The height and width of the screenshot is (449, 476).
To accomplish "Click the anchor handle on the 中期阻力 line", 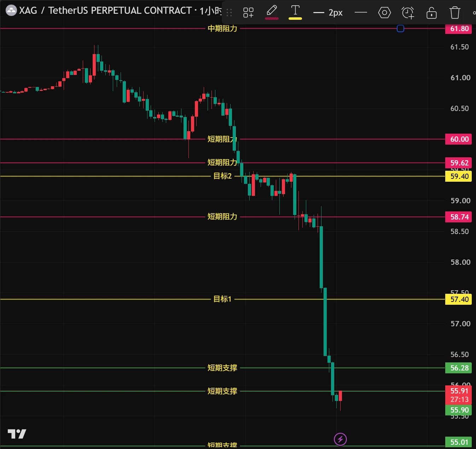I will (400, 29).
